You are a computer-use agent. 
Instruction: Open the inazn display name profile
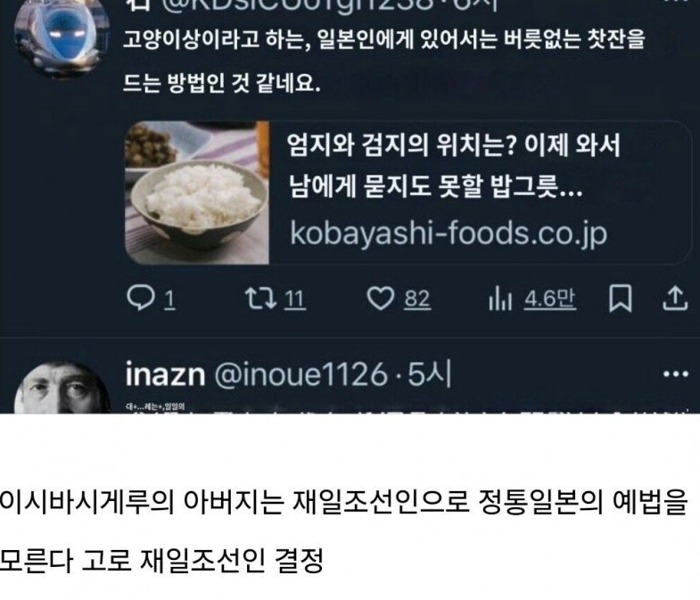(x=165, y=374)
